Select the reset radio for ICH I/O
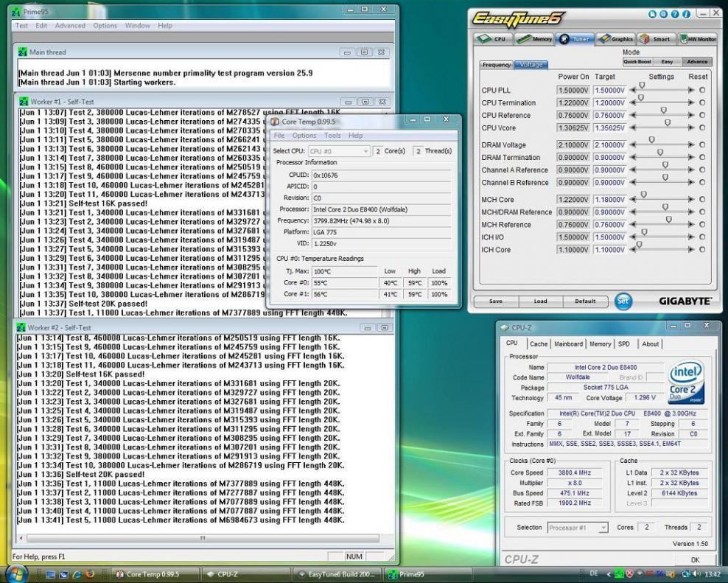The image size is (728, 583). coord(702,237)
